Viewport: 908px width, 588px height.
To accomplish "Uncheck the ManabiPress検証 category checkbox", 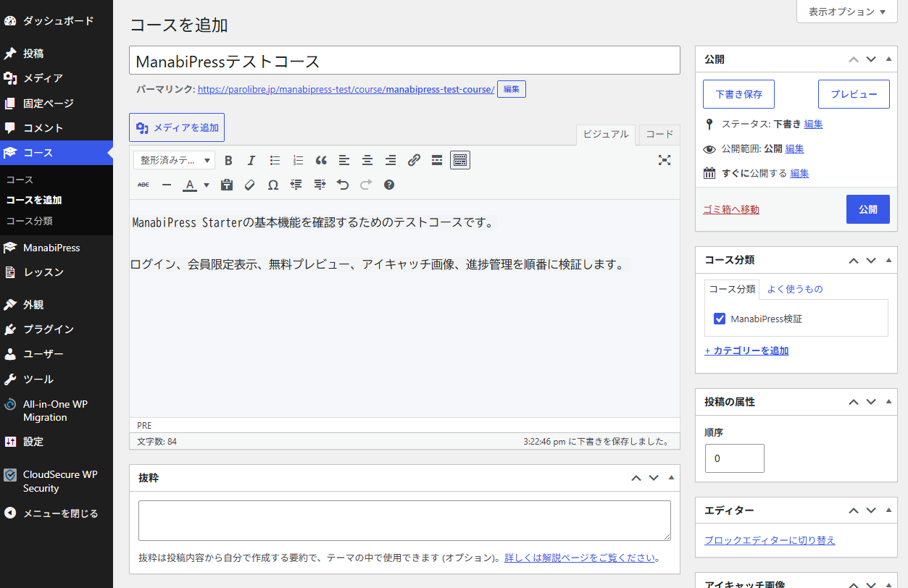I will point(720,319).
